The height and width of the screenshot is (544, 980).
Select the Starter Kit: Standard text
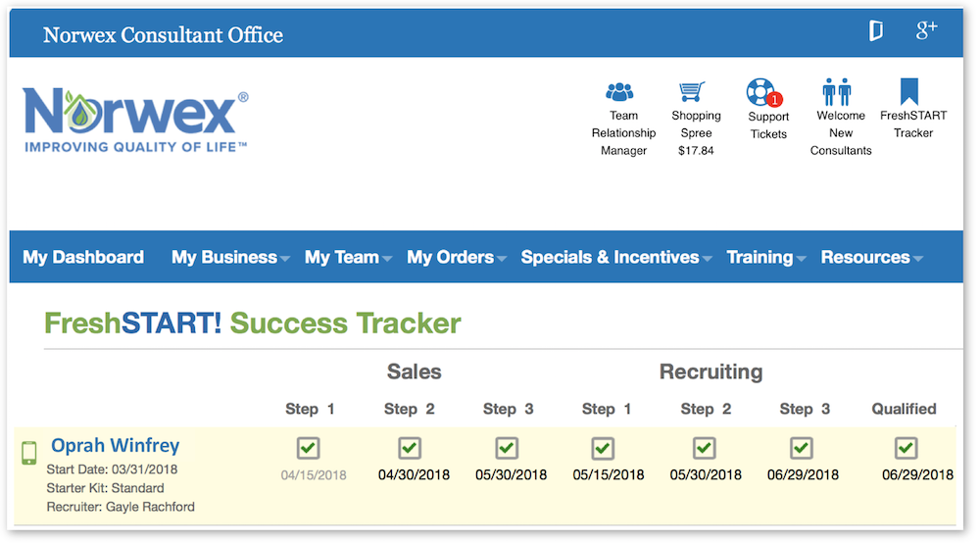click(105, 488)
